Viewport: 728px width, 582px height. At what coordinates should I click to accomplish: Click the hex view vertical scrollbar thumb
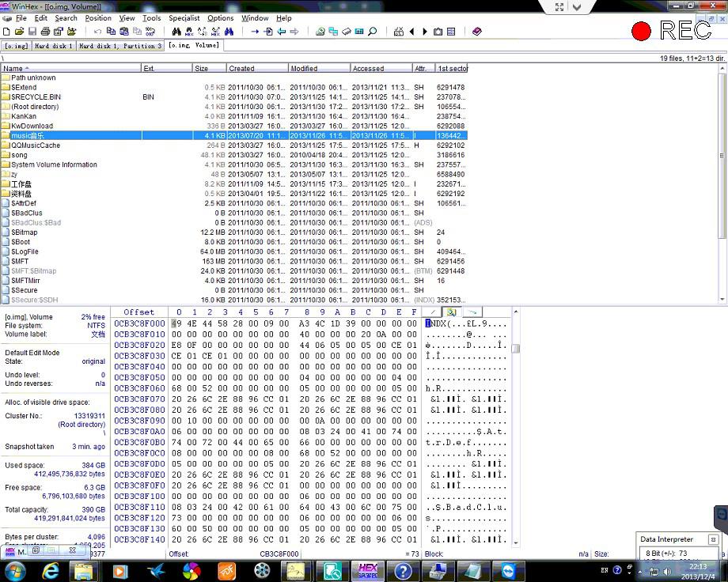tap(515, 348)
